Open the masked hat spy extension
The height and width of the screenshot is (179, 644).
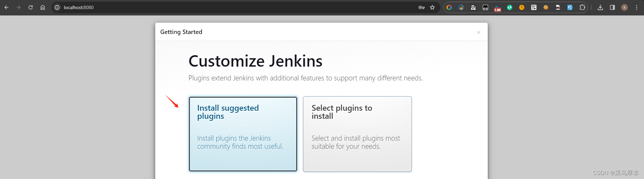(x=558, y=7)
